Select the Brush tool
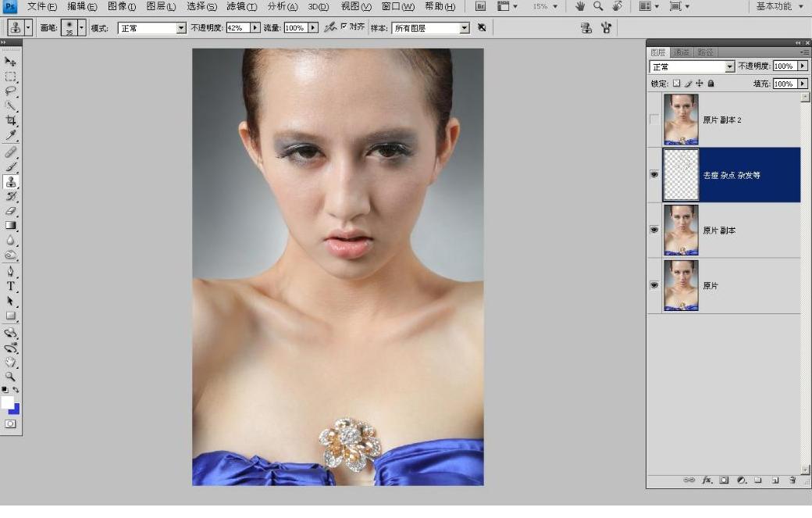Screen dimensions: 812x518 [10, 166]
